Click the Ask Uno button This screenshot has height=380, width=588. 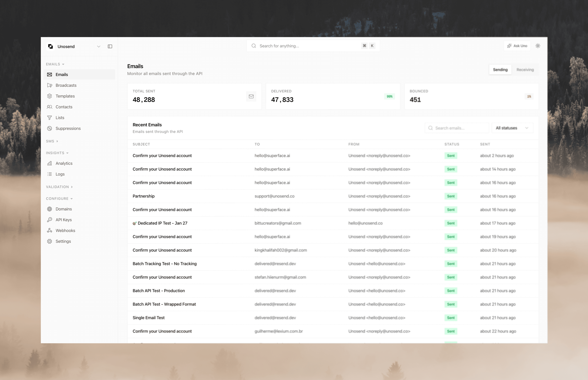point(517,46)
